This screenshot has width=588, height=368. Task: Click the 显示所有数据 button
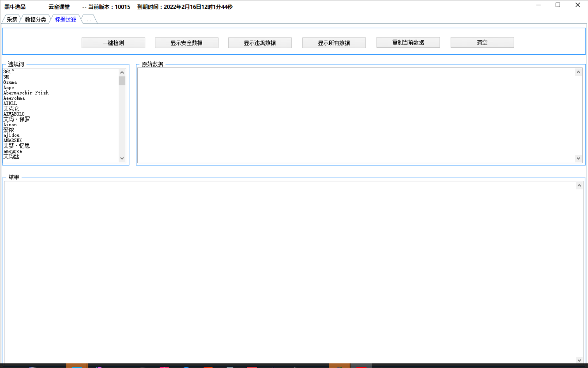(334, 43)
